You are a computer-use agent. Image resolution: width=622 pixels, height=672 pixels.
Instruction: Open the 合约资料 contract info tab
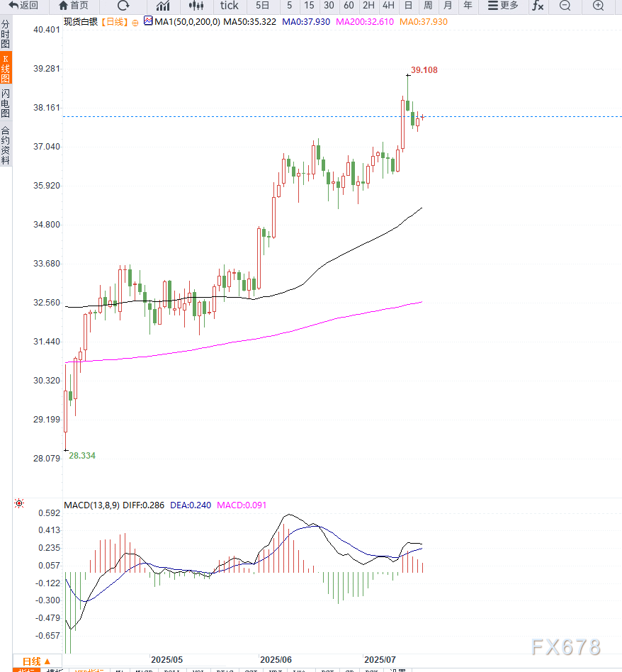6,145
